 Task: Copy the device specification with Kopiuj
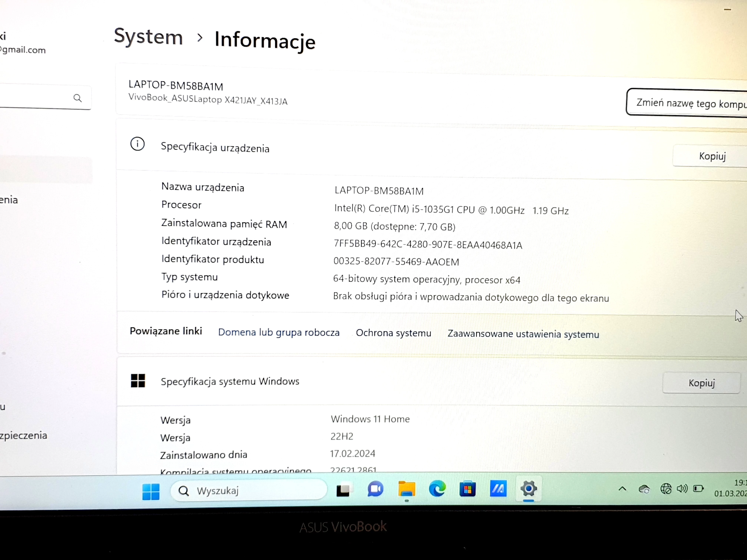[x=710, y=156]
